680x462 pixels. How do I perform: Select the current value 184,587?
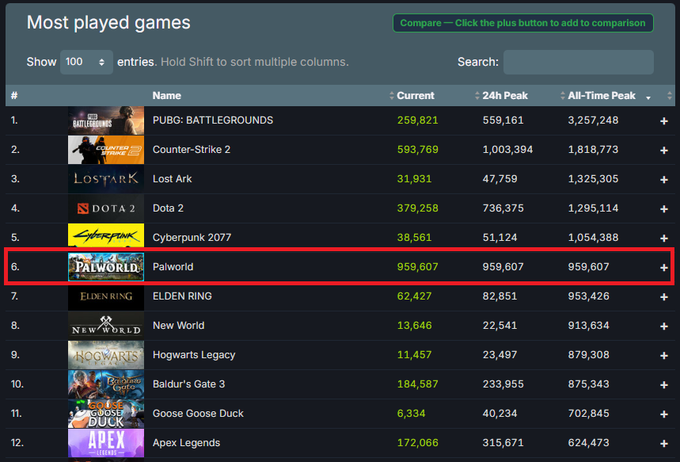(418, 384)
